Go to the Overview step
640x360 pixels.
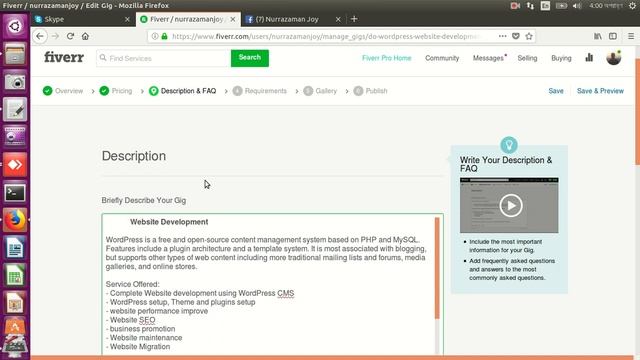coord(63,91)
